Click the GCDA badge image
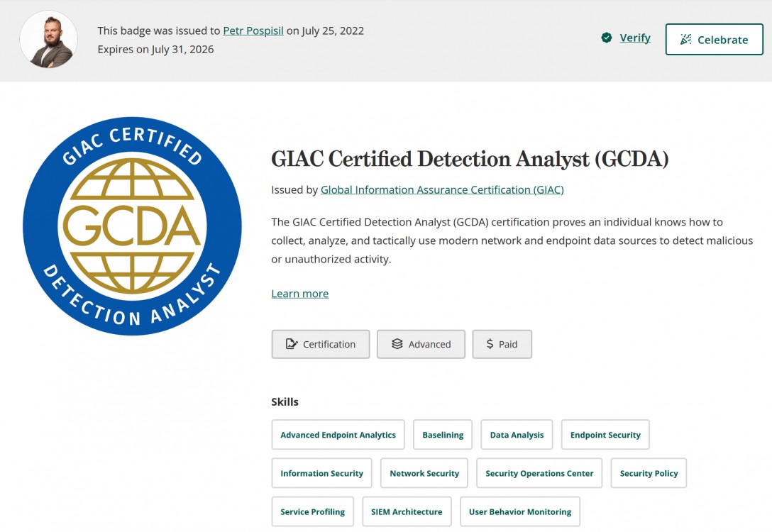Screen dimensions: 772x532 tap(132, 226)
